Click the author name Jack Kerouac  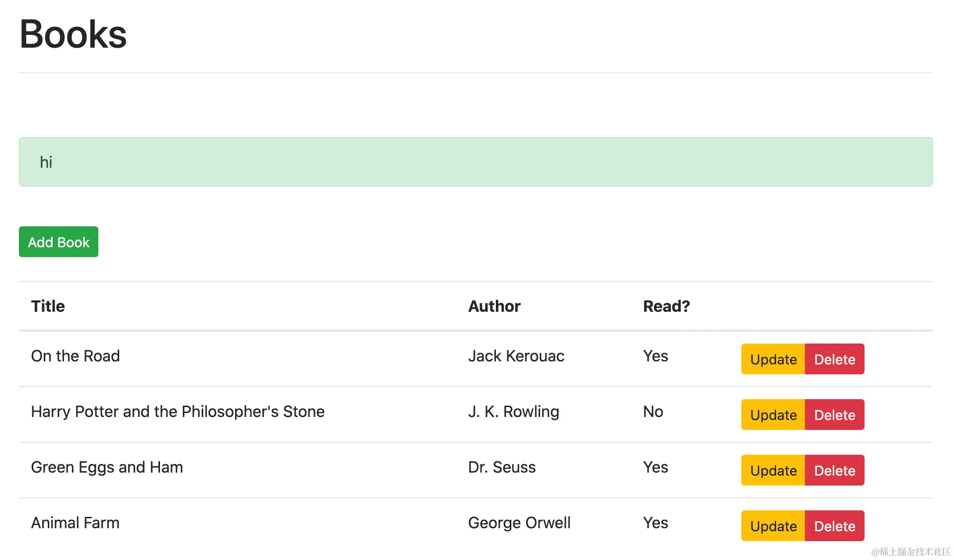click(516, 356)
